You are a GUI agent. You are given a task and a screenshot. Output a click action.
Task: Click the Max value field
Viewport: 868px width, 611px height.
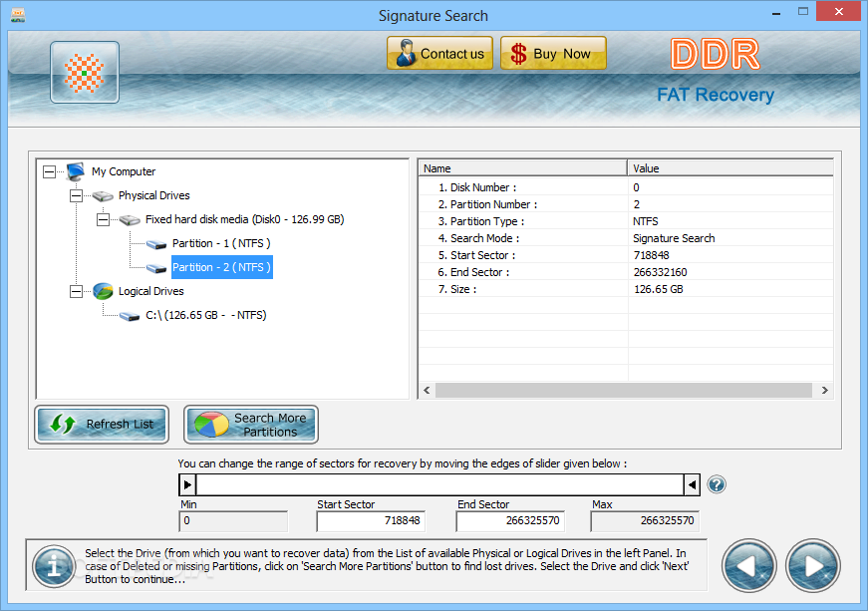click(645, 520)
